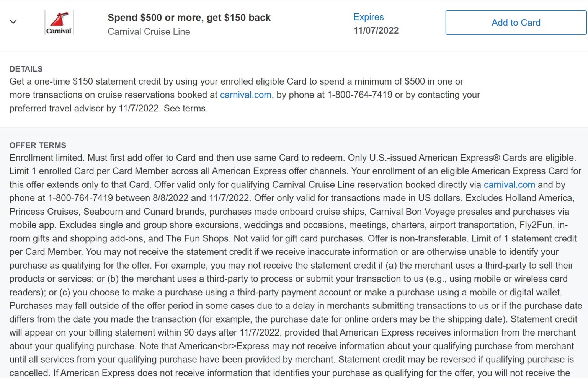Click the DETAILS section heading
Image resolution: width=588 pixels, height=378 pixels.
click(x=25, y=69)
